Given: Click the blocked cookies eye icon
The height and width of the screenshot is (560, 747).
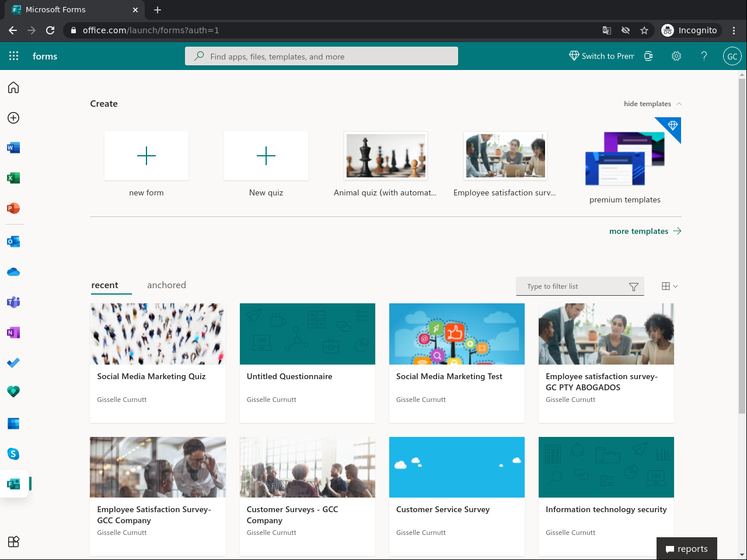Looking at the screenshot, I should tap(626, 30).
